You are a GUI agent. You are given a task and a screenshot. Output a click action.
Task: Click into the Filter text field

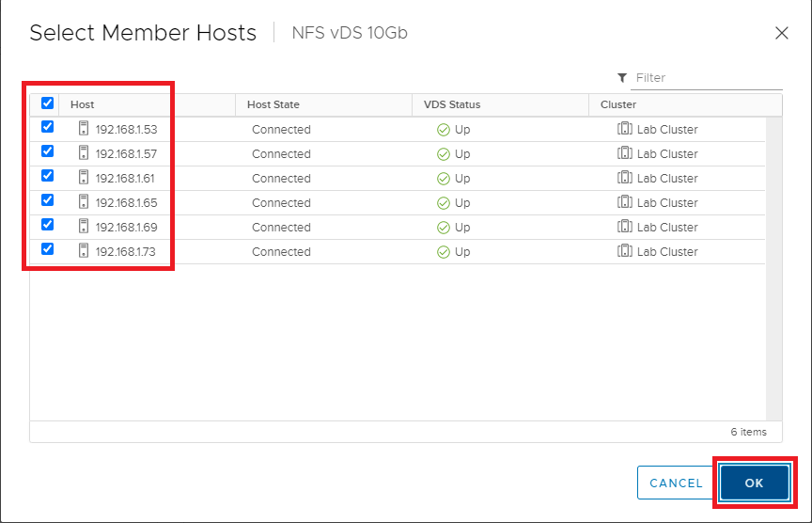point(705,78)
